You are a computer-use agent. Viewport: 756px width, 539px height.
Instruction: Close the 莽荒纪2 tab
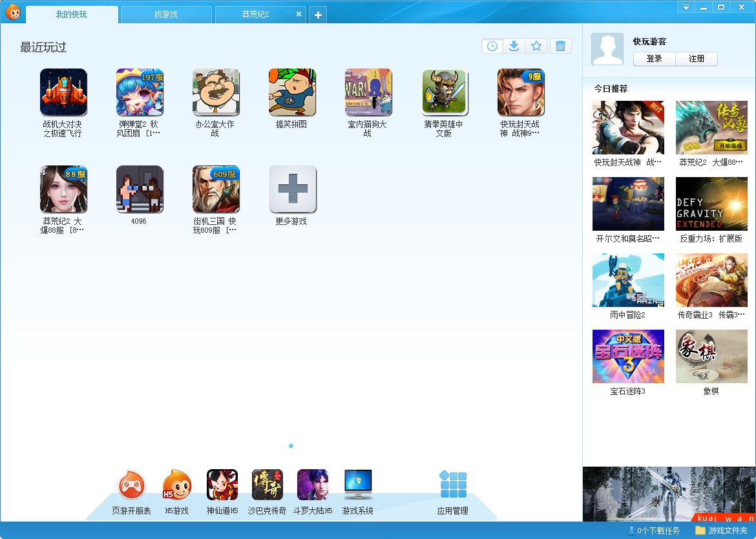click(299, 14)
